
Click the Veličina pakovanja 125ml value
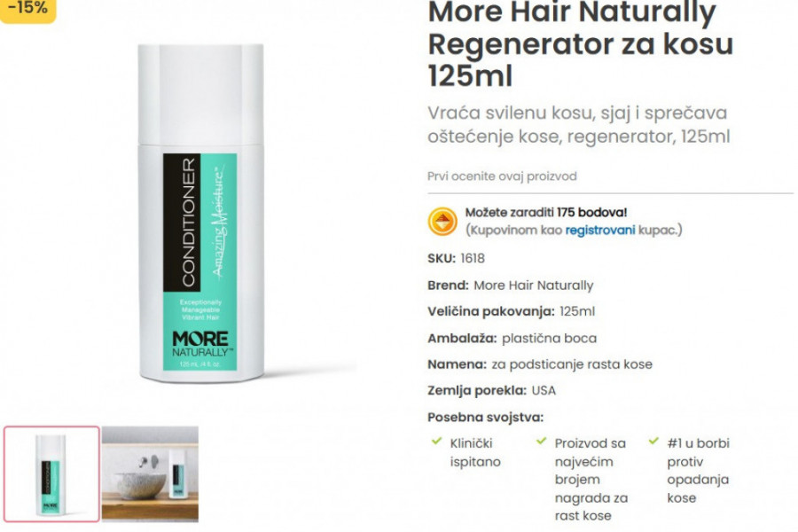click(577, 311)
